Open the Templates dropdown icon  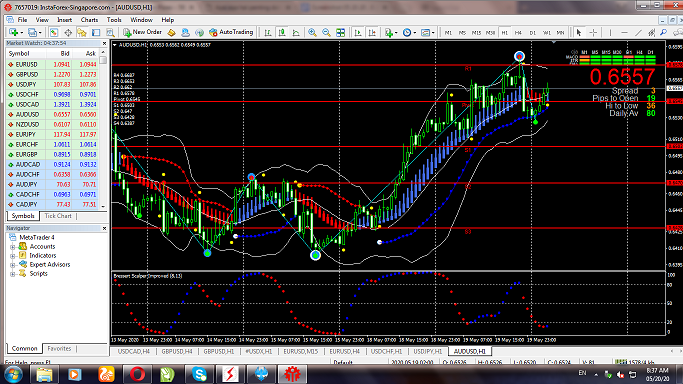(427, 32)
